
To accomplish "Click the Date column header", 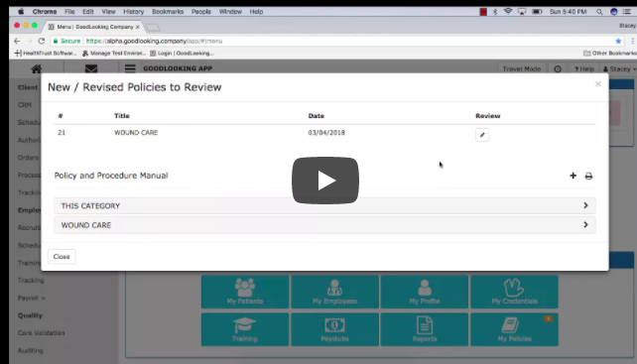I will 317,116.
